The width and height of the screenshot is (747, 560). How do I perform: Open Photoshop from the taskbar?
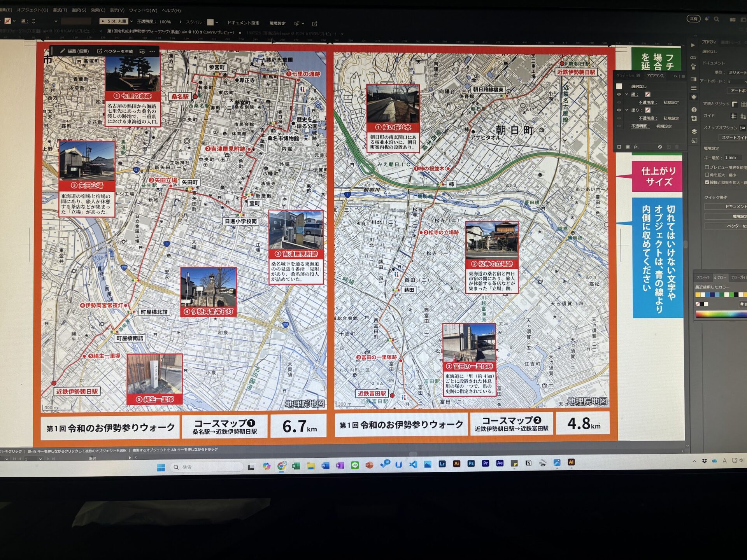pos(471,463)
